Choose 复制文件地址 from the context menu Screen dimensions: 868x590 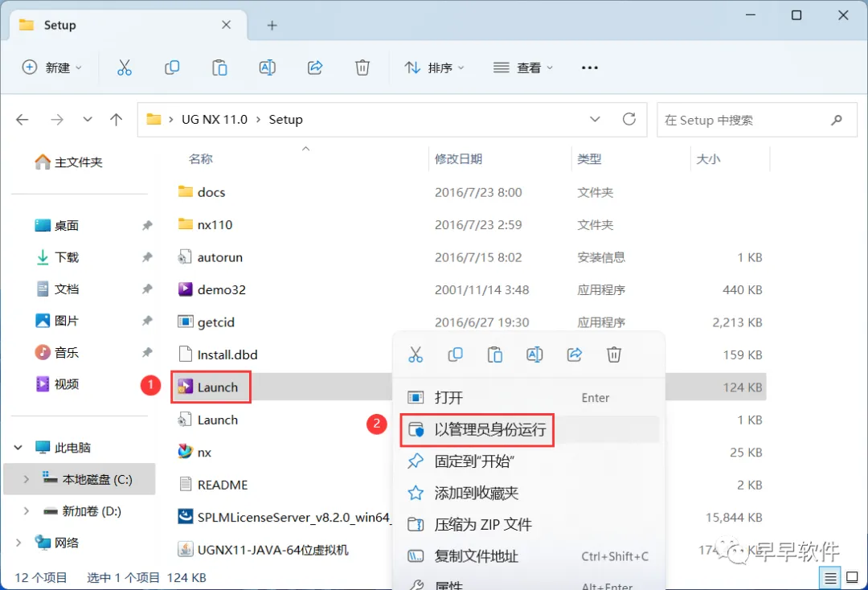(x=529, y=556)
